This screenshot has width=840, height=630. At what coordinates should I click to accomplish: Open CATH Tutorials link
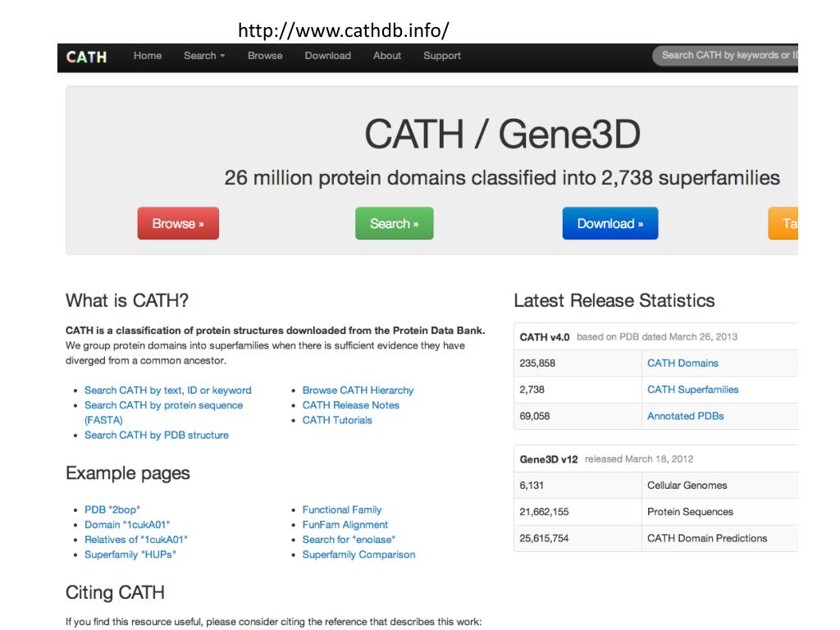tap(337, 421)
